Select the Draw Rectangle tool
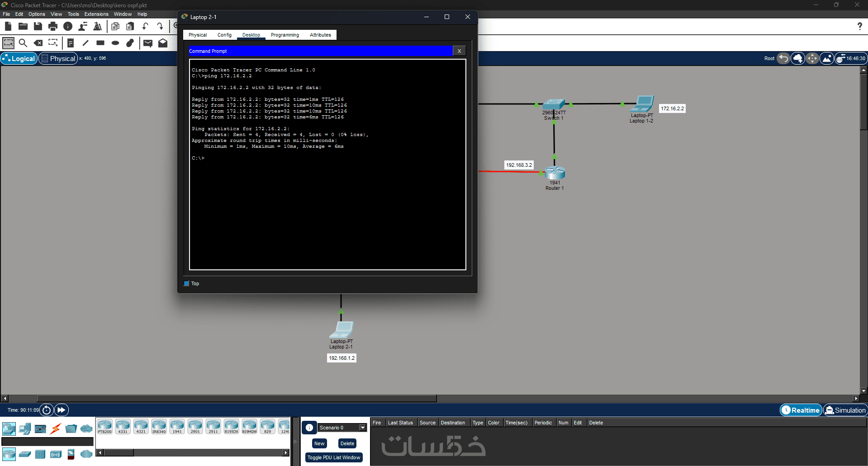The image size is (868, 466). click(100, 43)
